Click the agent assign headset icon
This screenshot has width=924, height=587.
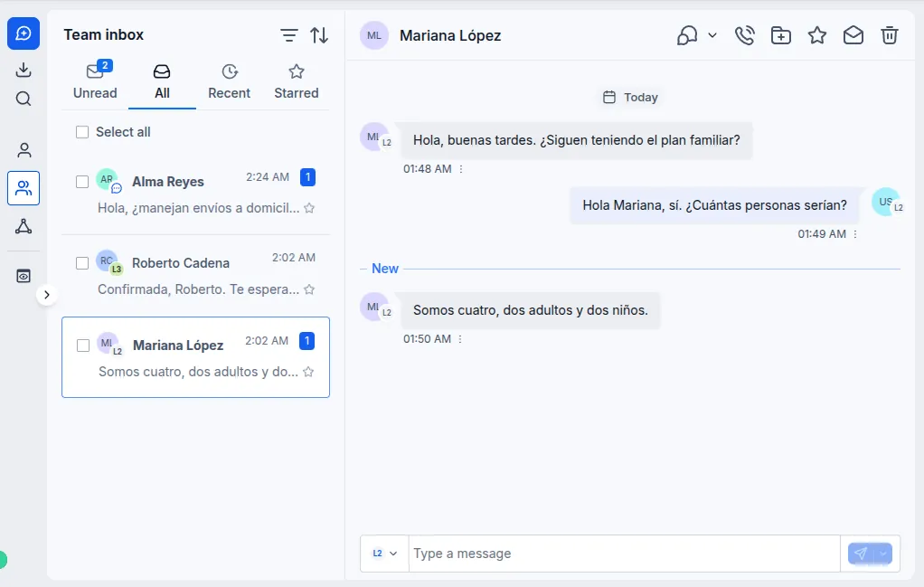pyautogui.click(x=687, y=35)
